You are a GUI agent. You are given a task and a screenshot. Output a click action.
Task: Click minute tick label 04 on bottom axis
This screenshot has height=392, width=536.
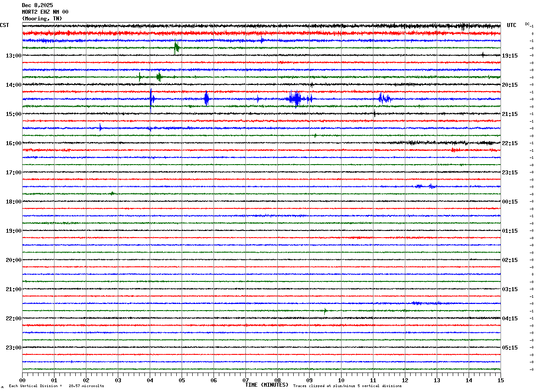click(x=150, y=380)
